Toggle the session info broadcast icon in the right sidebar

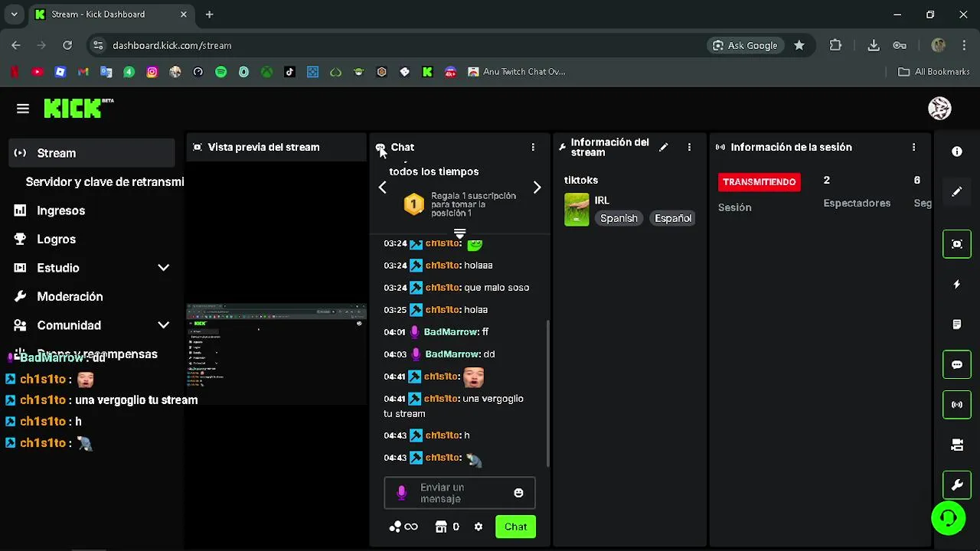(x=957, y=405)
